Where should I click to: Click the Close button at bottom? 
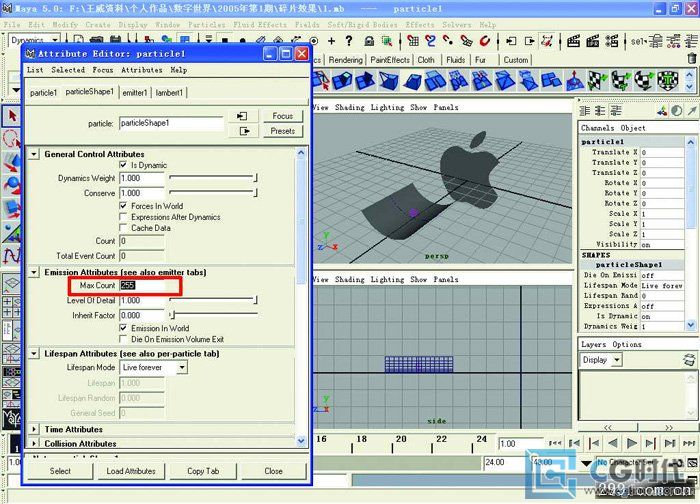[273, 471]
